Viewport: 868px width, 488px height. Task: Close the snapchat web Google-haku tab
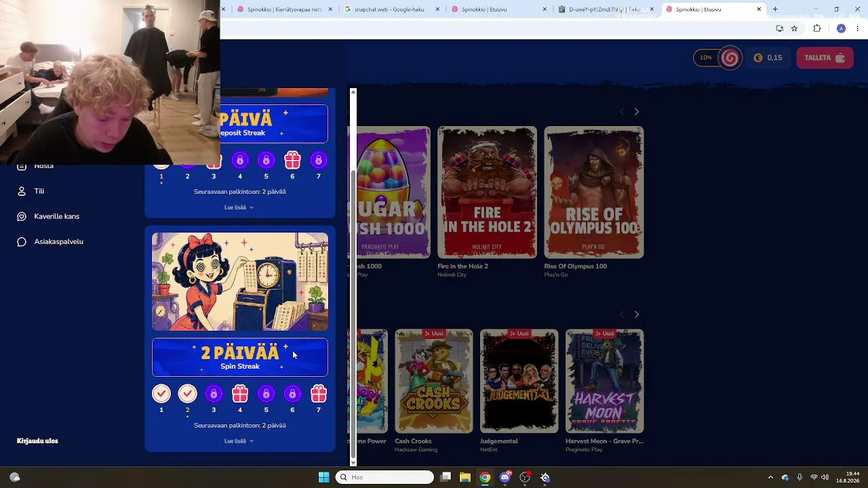click(437, 9)
